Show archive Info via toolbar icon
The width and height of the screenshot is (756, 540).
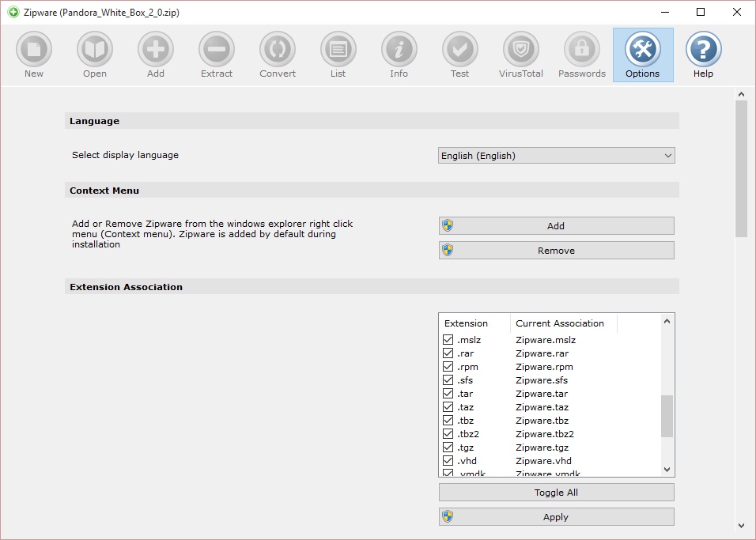(399, 49)
